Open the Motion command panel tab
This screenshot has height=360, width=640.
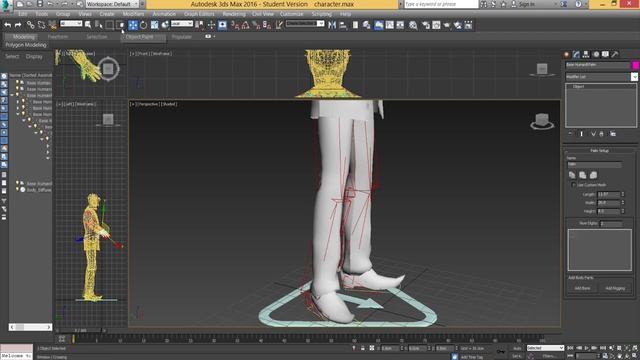596,54
